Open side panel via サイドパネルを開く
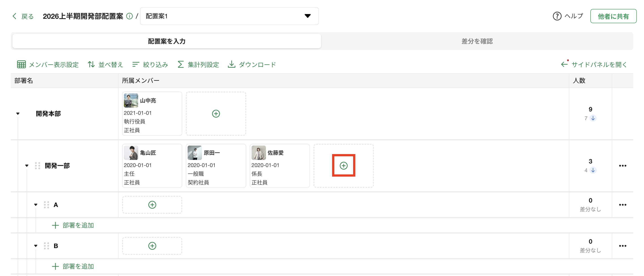The width and height of the screenshot is (644, 276). coord(594,65)
